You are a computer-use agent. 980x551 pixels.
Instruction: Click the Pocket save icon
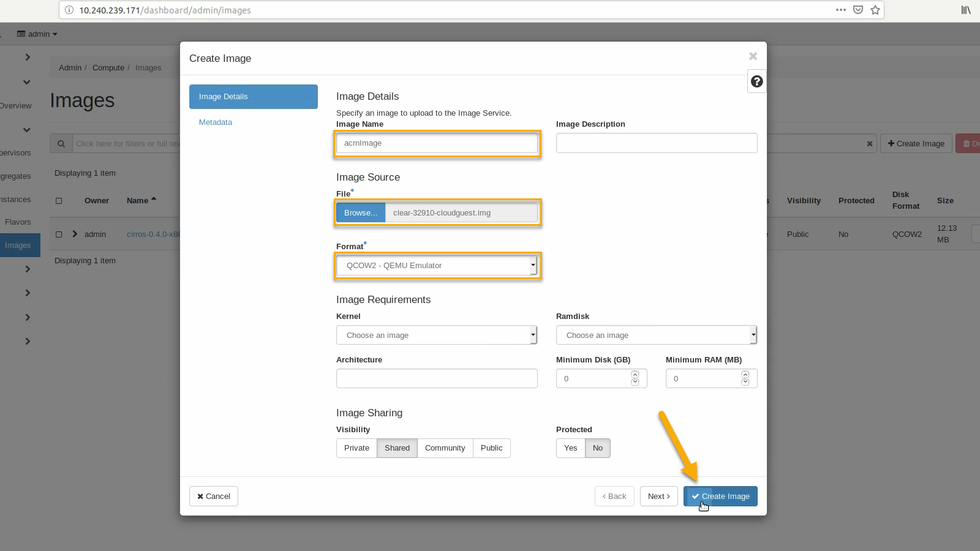pyautogui.click(x=858, y=10)
